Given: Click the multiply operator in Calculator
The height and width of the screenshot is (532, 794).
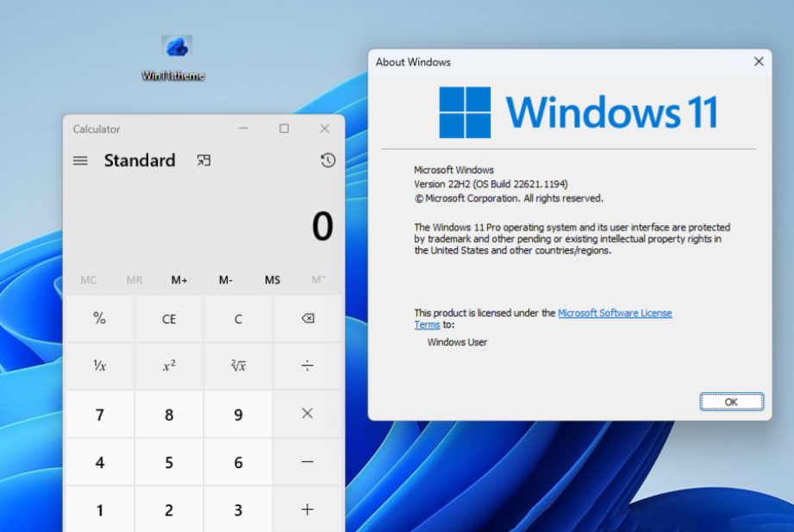Looking at the screenshot, I should tap(308, 413).
